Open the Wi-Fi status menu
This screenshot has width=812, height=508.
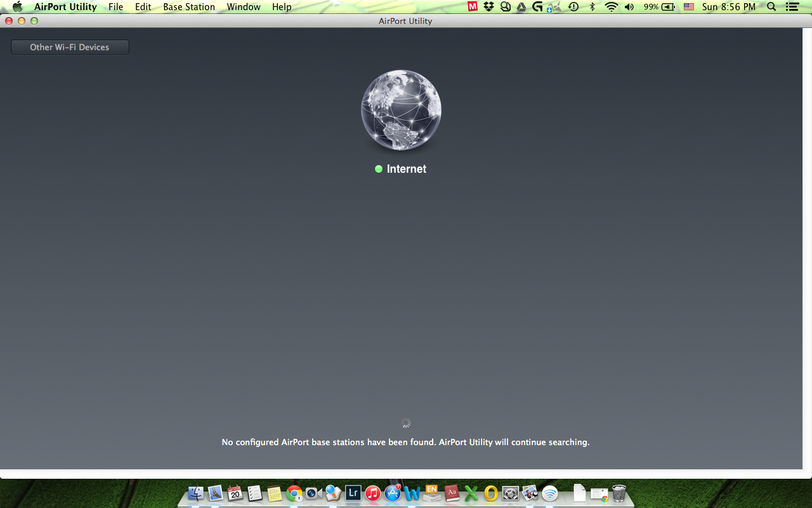tap(611, 7)
